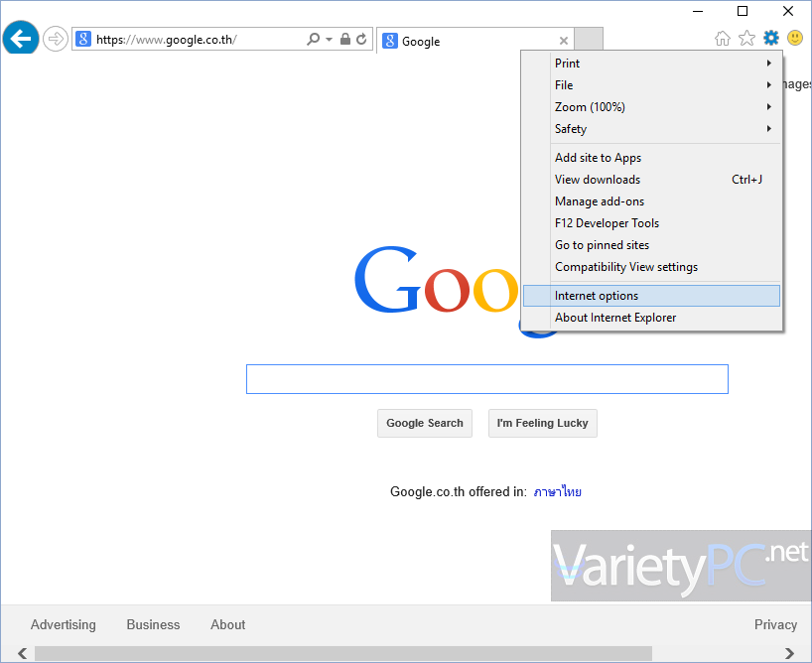Open the About footer link
812x663 pixels.
[x=228, y=624]
